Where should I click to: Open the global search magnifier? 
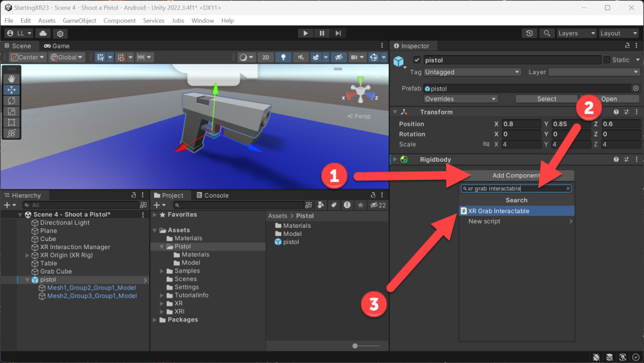click(547, 33)
